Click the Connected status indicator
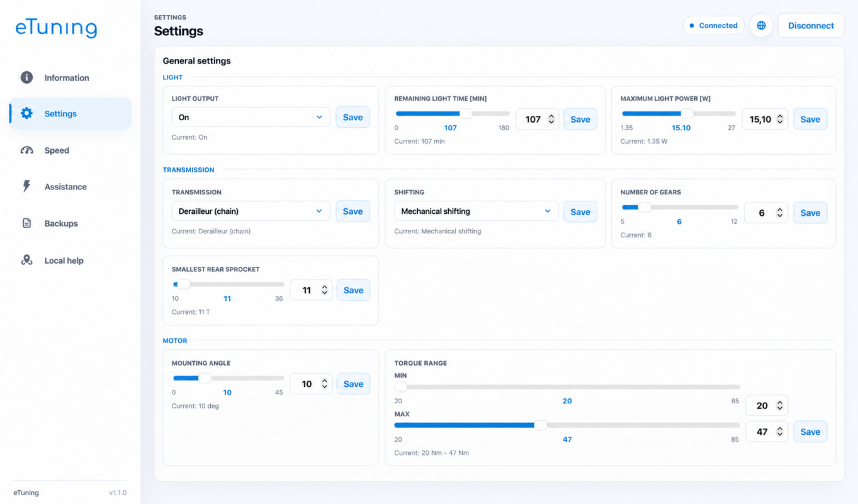 click(x=714, y=26)
